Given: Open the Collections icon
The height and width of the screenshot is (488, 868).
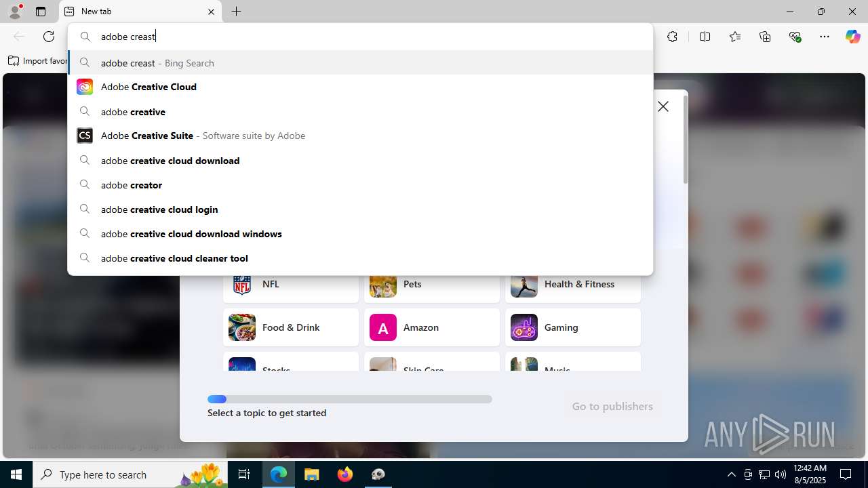Looking at the screenshot, I should click(x=765, y=37).
